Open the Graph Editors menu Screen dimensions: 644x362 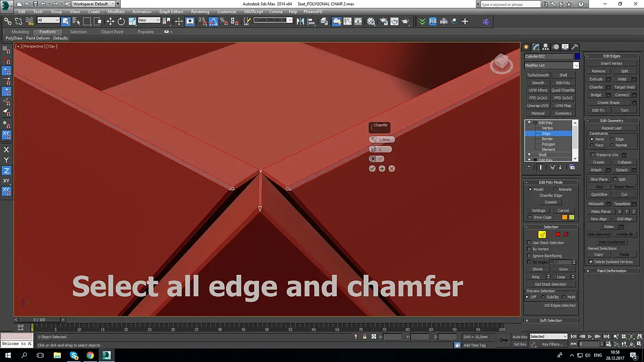tap(171, 12)
